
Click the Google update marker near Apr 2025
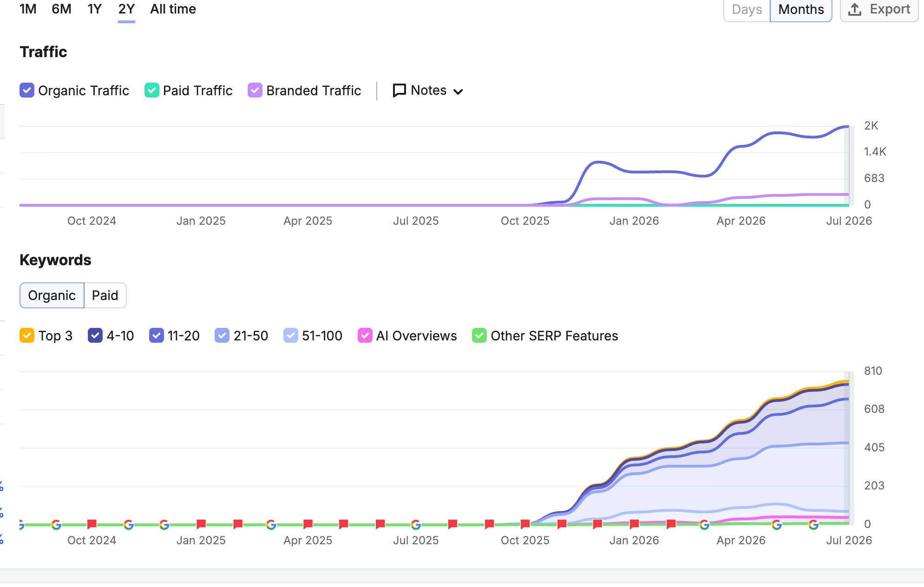pyautogui.click(x=271, y=525)
